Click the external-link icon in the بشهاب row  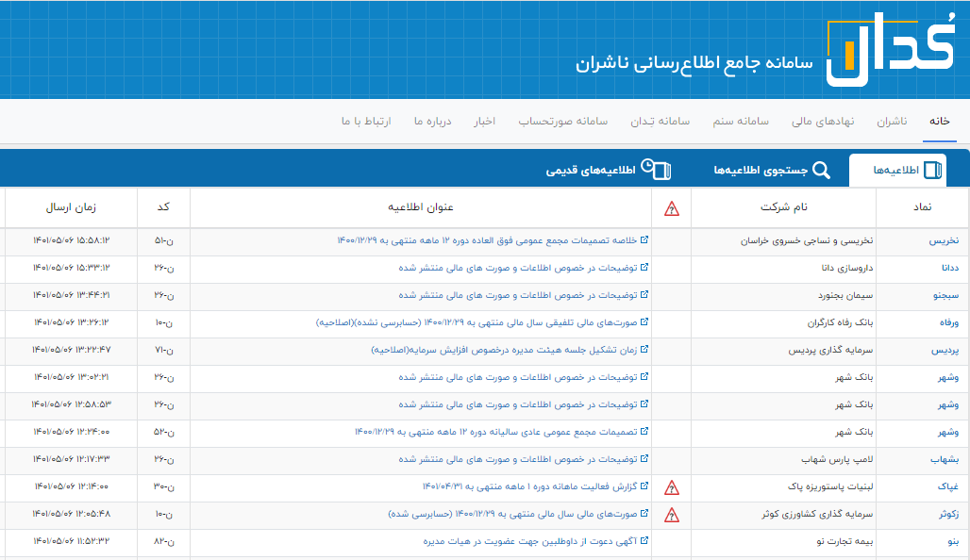click(644, 458)
